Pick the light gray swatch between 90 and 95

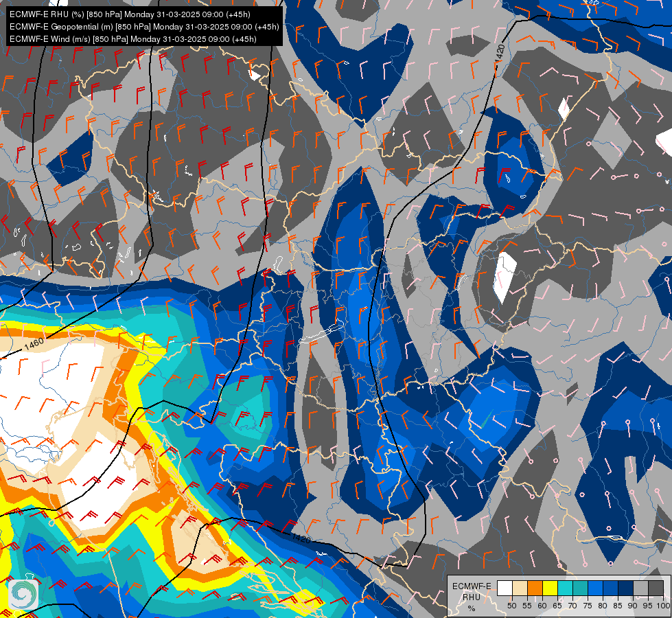coord(640,588)
